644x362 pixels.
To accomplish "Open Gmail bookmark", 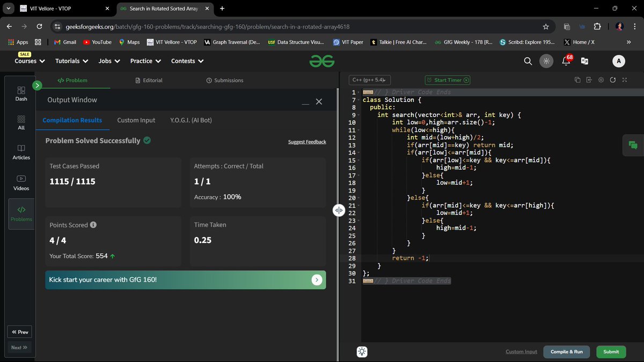I will (x=65, y=42).
